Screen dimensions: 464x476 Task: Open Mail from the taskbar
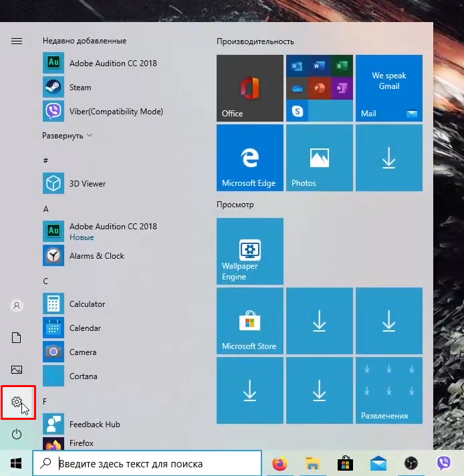(378, 463)
